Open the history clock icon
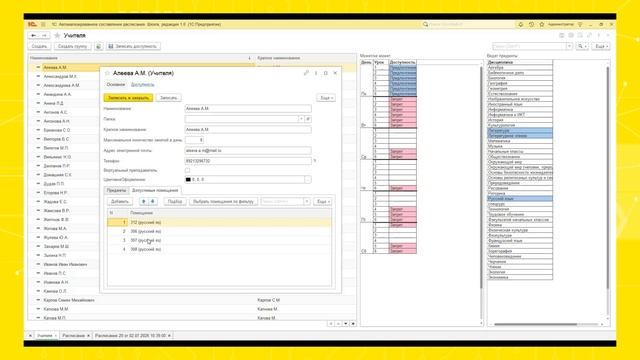 pos(531,24)
